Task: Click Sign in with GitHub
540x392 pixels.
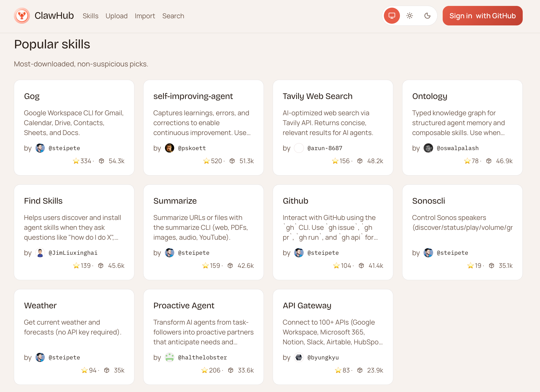Action: coord(482,16)
